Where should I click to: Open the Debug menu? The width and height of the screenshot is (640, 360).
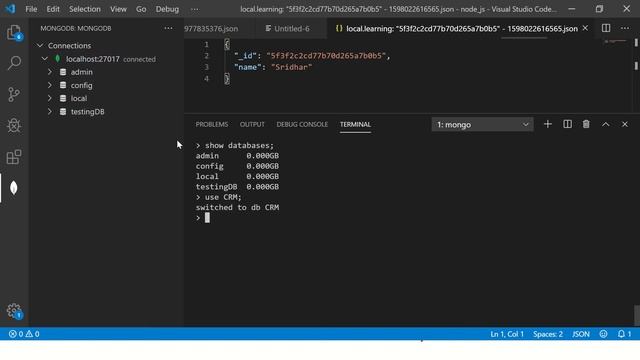click(x=167, y=9)
